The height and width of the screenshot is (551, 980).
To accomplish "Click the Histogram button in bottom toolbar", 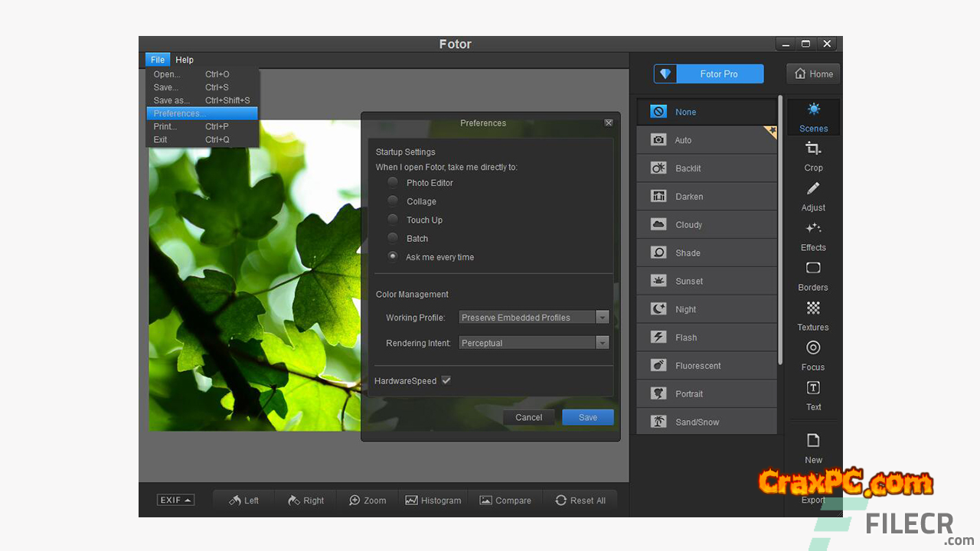I will coord(433,500).
